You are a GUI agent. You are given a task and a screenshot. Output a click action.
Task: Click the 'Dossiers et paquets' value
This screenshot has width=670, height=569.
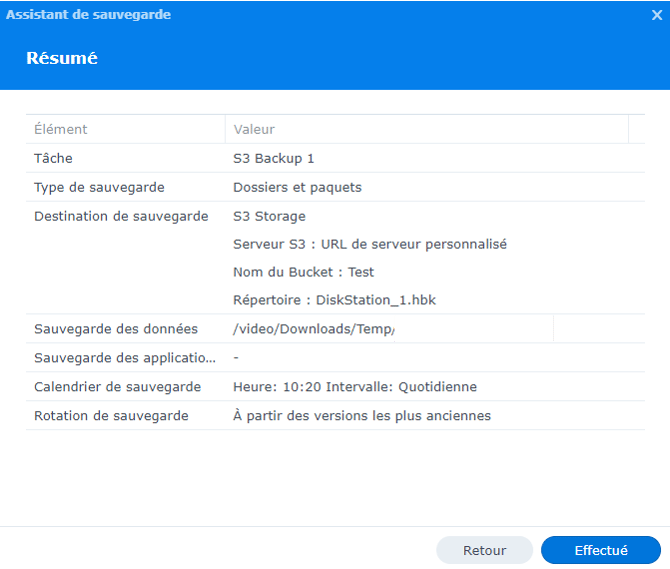click(297, 188)
